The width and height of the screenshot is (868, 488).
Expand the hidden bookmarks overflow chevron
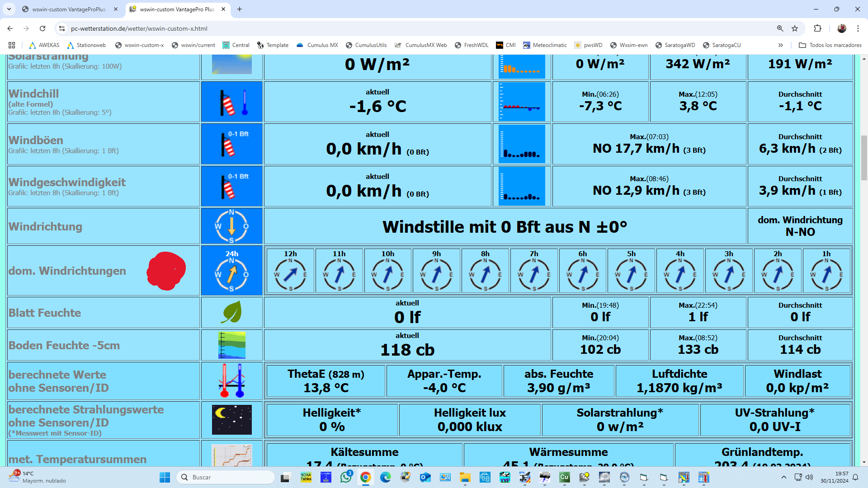pos(780,45)
